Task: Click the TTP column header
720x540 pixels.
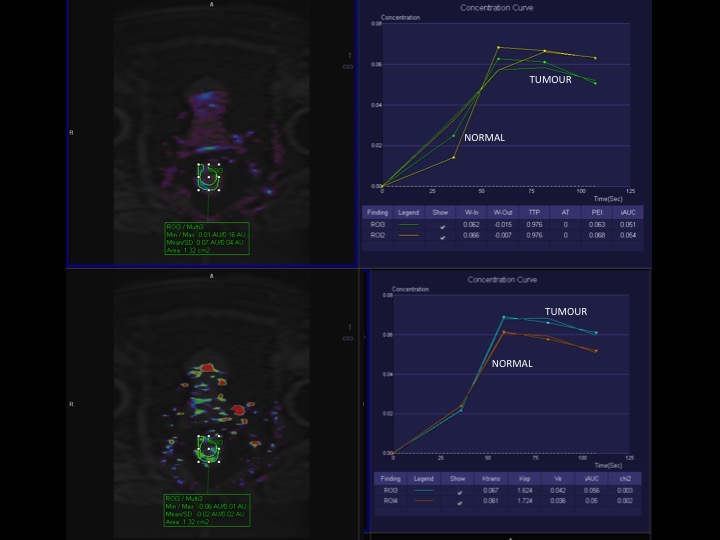Action: pos(534,212)
